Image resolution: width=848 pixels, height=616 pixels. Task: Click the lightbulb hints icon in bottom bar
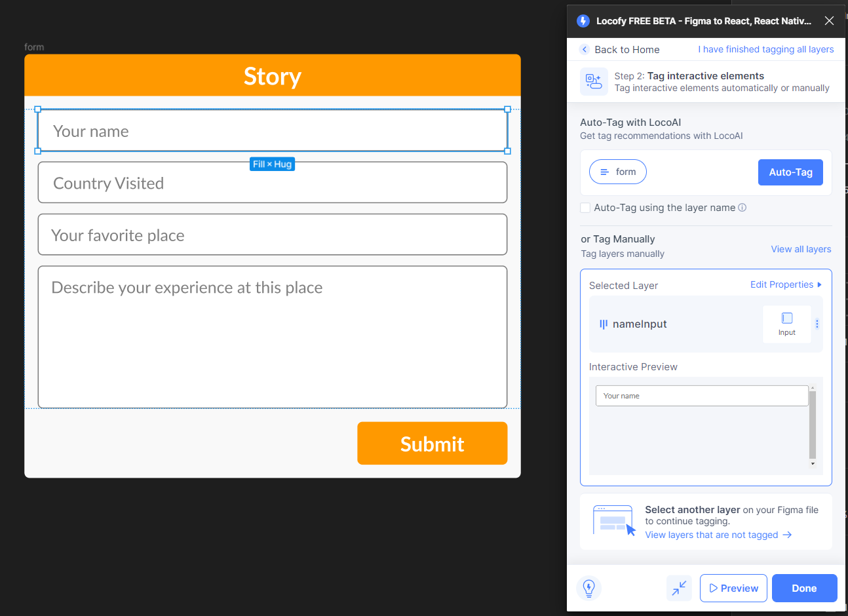pyautogui.click(x=588, y=588)
